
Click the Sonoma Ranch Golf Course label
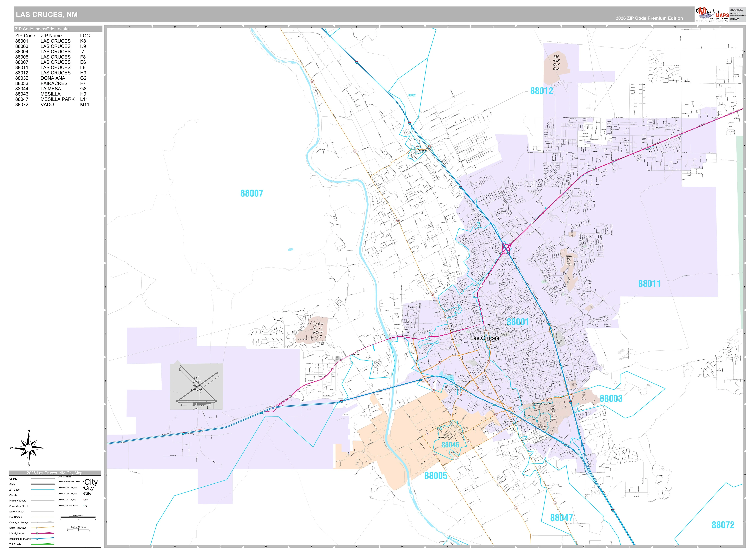coord(568,260)
